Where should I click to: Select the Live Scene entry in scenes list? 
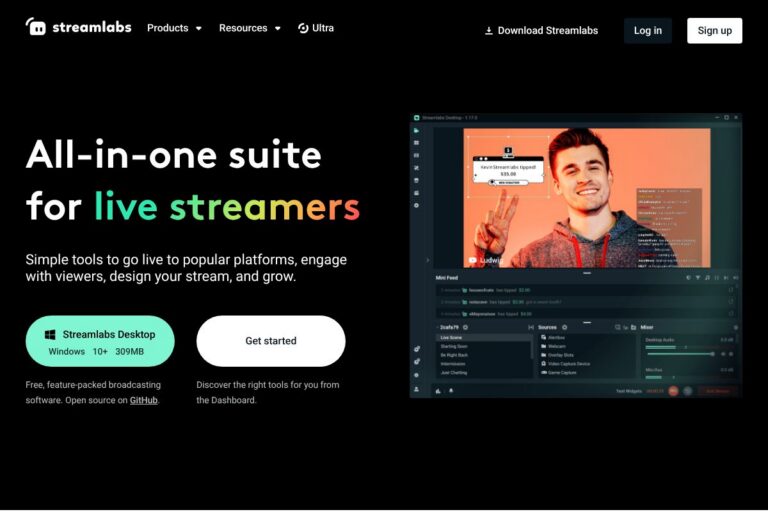coord(452,338)
